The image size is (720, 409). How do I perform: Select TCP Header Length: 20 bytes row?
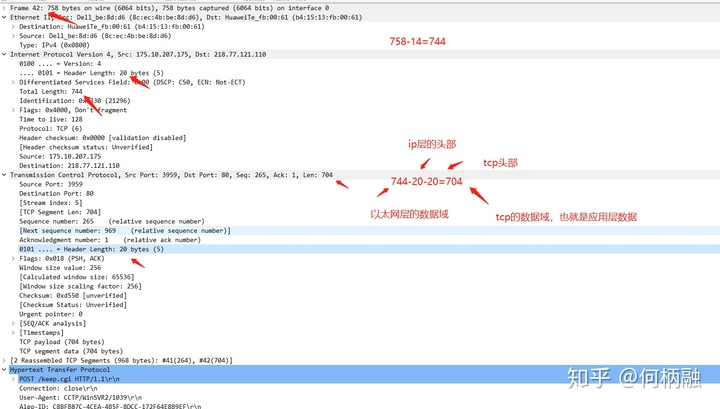coord(91,249)
